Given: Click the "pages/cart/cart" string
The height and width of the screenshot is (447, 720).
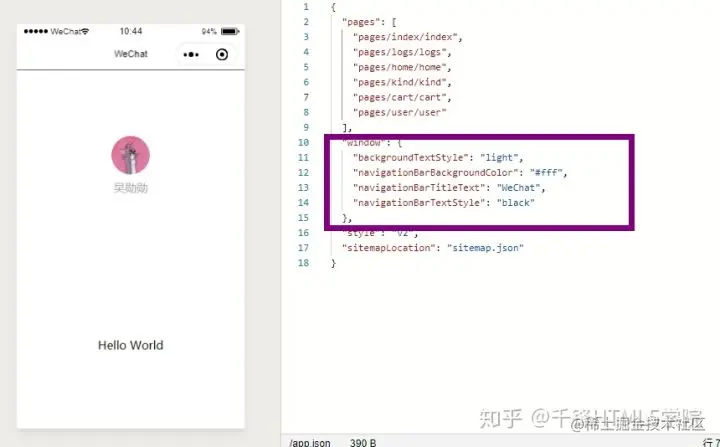Looking at the screenshot, I should [402, 97].
